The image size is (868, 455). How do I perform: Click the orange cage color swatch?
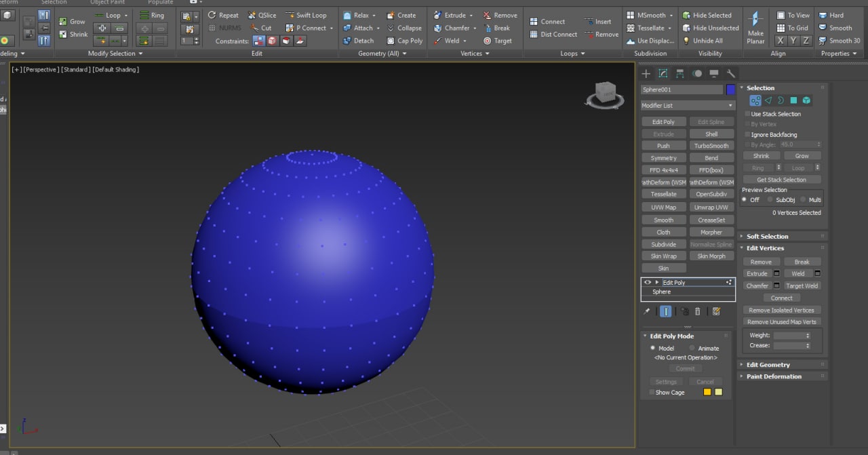pyautogui.click(x=707, y=392)
